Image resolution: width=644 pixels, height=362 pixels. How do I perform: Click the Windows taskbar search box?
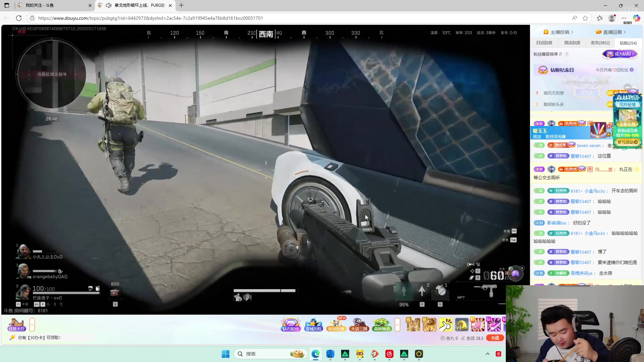[271, 354]
